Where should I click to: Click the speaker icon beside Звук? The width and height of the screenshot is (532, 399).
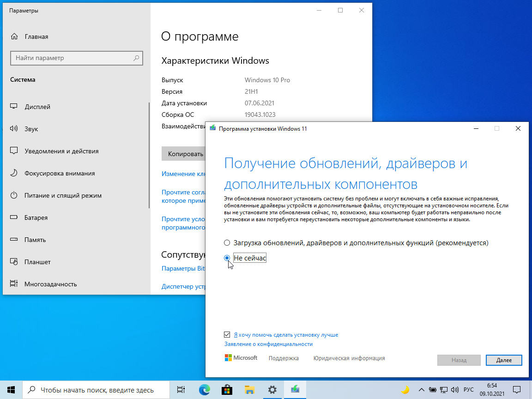13,128
